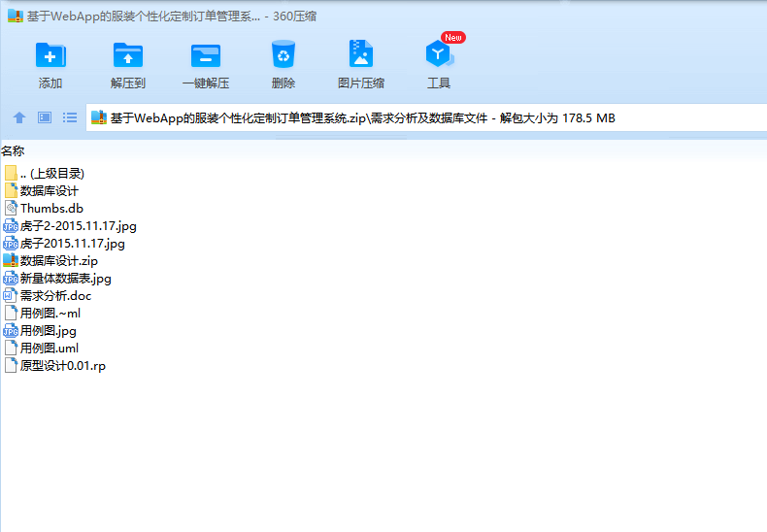Click the Word icon of 需求分析.doc
The image size is (767, 532).
[11, 296]
